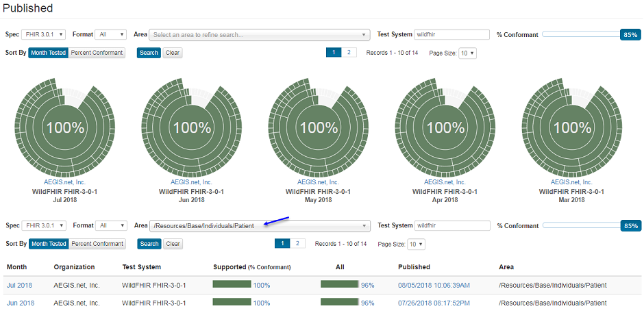Image resolution: width=644 pixels, height=313 pixels.
Task: Select lower Percent Conformant sort toggle
Action: coord(98,244)
